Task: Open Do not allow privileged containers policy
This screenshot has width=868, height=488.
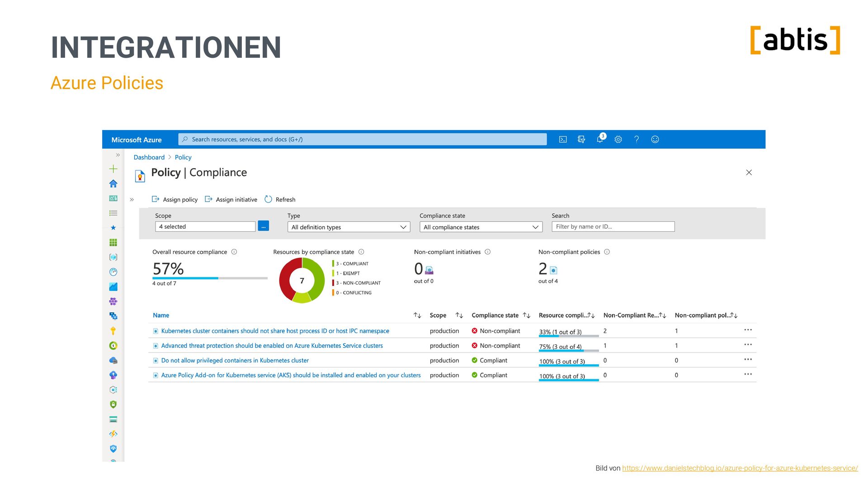Action: (x=235, y=361)
